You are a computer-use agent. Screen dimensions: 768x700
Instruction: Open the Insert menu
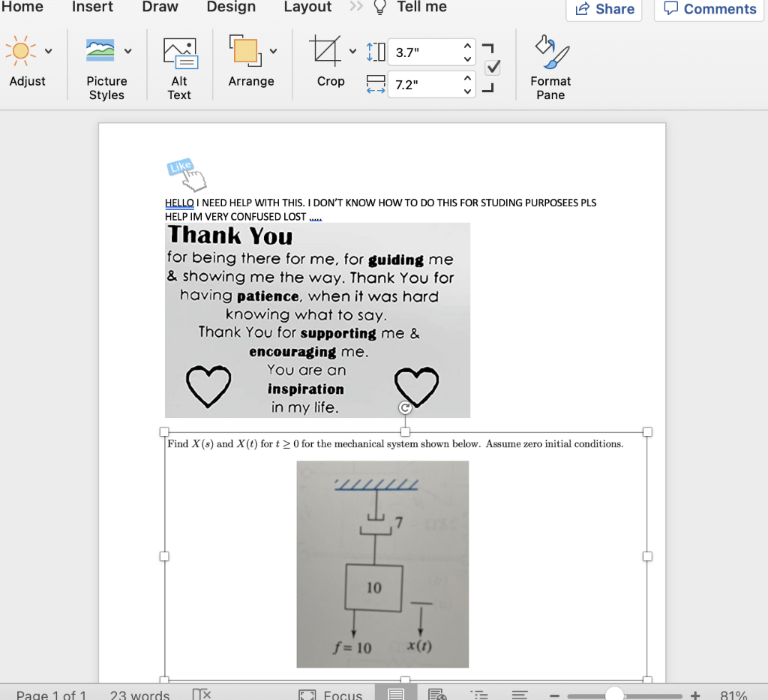[x=91, y=8]
